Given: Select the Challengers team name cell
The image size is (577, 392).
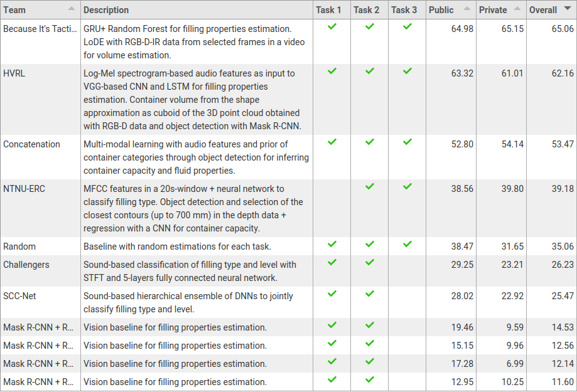Looking at the screenshot, I should [x=26, y=265].
